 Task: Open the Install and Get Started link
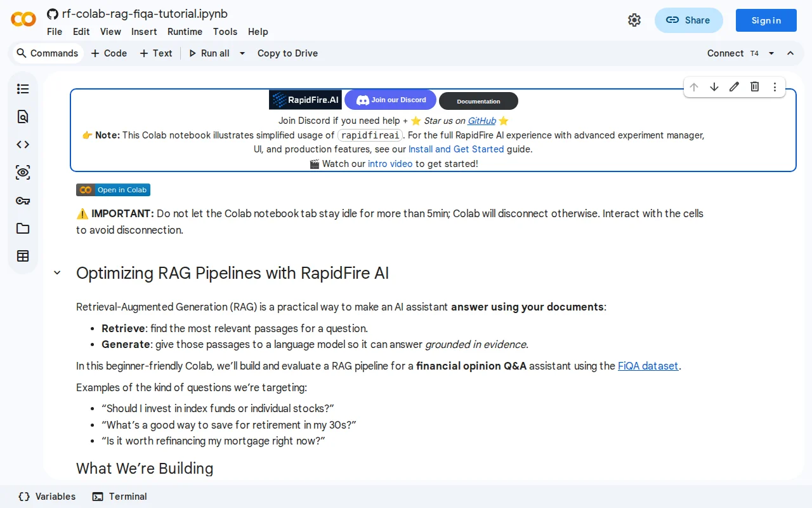pyautogui.click(x=456, y=149)
